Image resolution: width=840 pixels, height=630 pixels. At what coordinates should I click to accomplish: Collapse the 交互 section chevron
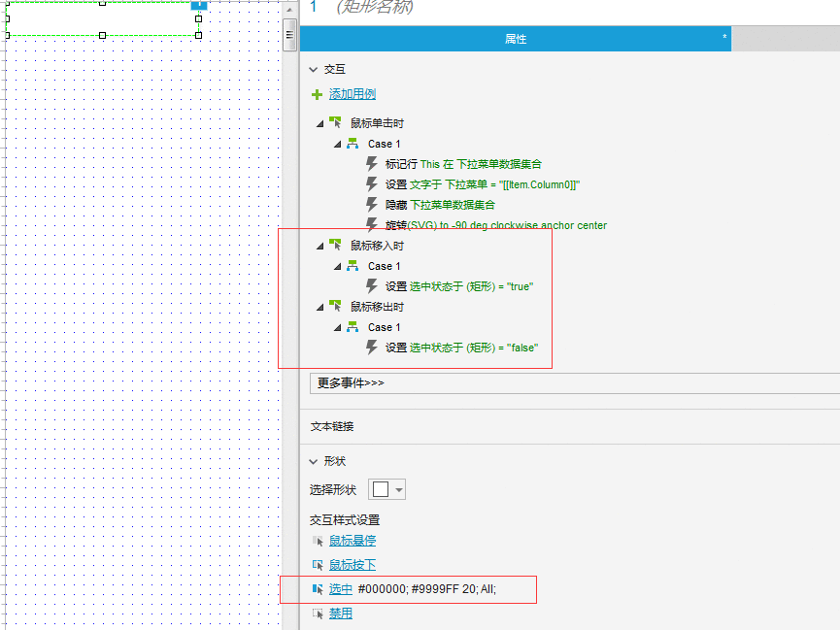pyautogui.click(x=314, y=70)
